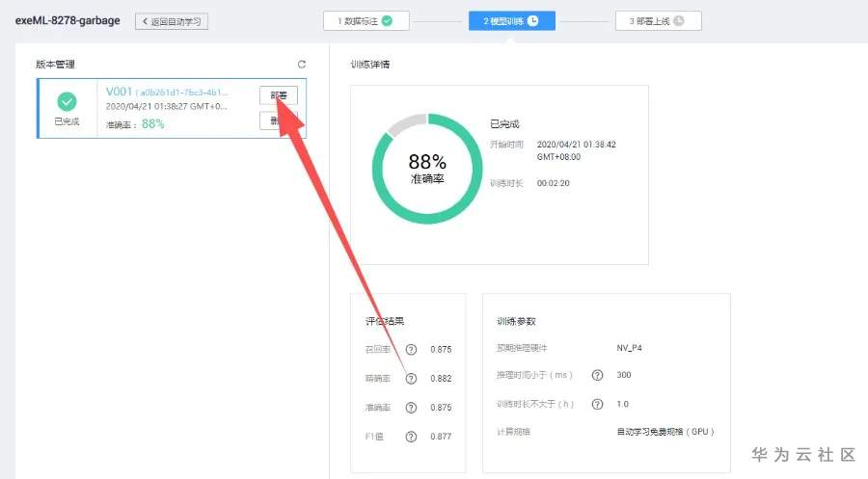This screenshot has width=868, height=479.
Task: Click the help icon beside inference time 300
Action: pos(597,375)
